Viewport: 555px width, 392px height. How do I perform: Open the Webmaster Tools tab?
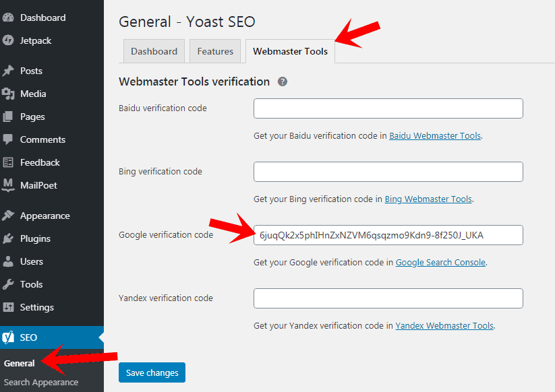[290, 51]
